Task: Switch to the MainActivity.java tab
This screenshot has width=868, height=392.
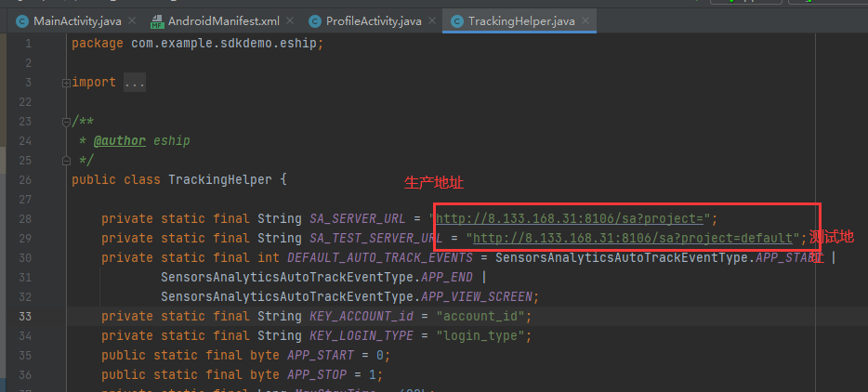Action: pyautogui.click(x=76, y=21)
